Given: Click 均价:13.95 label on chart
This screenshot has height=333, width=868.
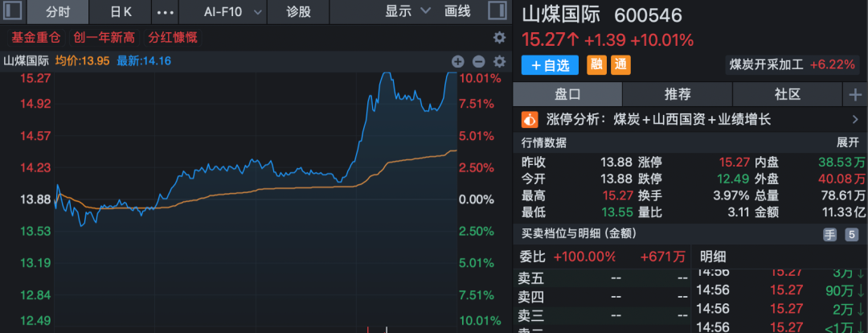Looking at the screenshot, I should coord(82,61).
